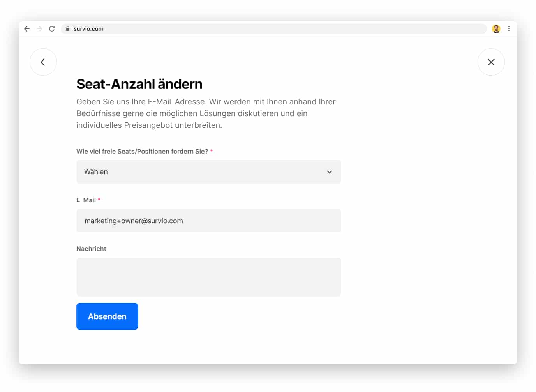Focus the survio.com address bar
Screen dimensions: 536x392
coord(273,29)
